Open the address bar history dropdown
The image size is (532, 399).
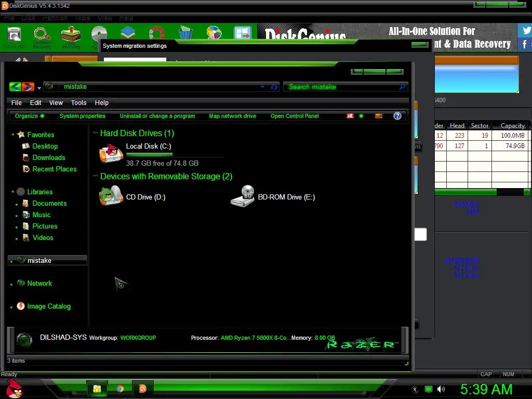pyautogui.click(x=262, y=87)
